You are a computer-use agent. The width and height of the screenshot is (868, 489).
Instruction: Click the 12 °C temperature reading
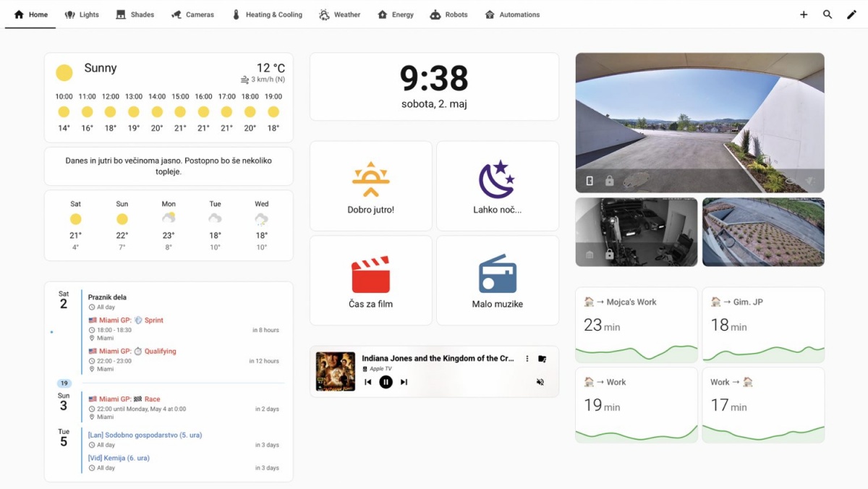(x=271, y=68)
